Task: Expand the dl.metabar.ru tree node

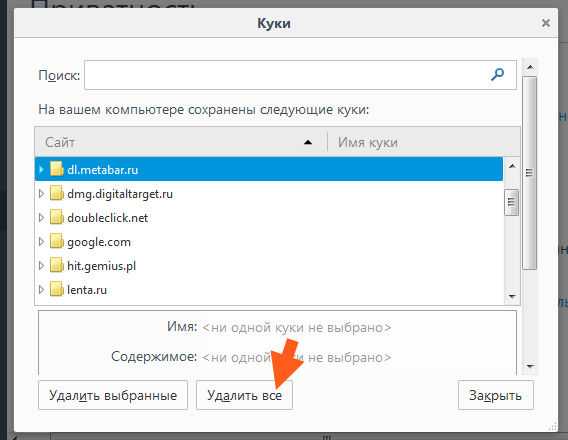Action: (x=41, y=169)
